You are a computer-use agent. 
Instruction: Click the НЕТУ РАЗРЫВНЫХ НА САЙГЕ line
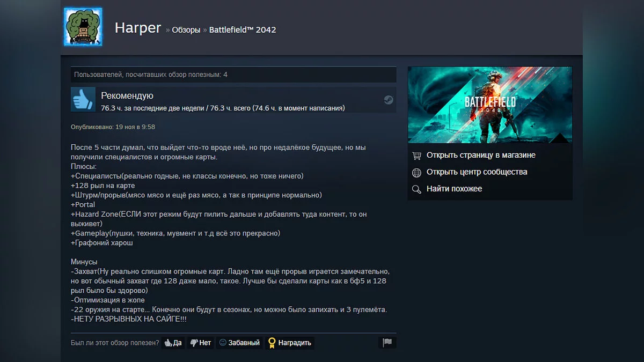[129, 320]
